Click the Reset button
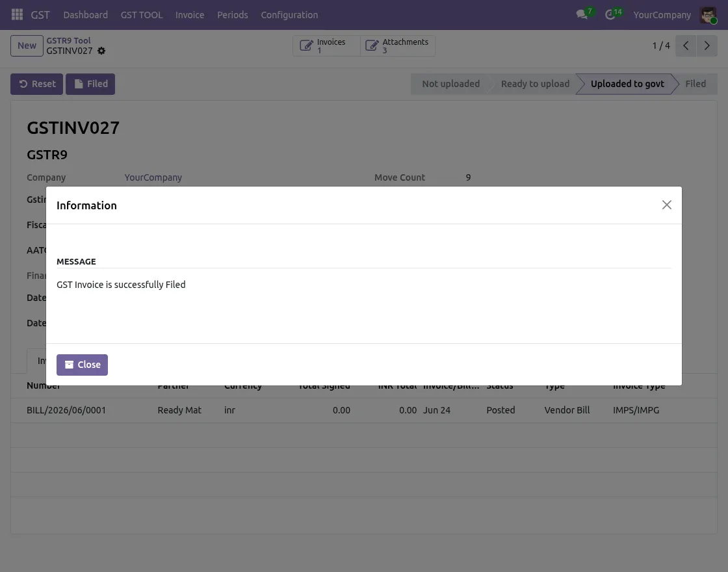The width and height of the screenshot is (728, 572). pyautogui.click(x=36, y=84)
